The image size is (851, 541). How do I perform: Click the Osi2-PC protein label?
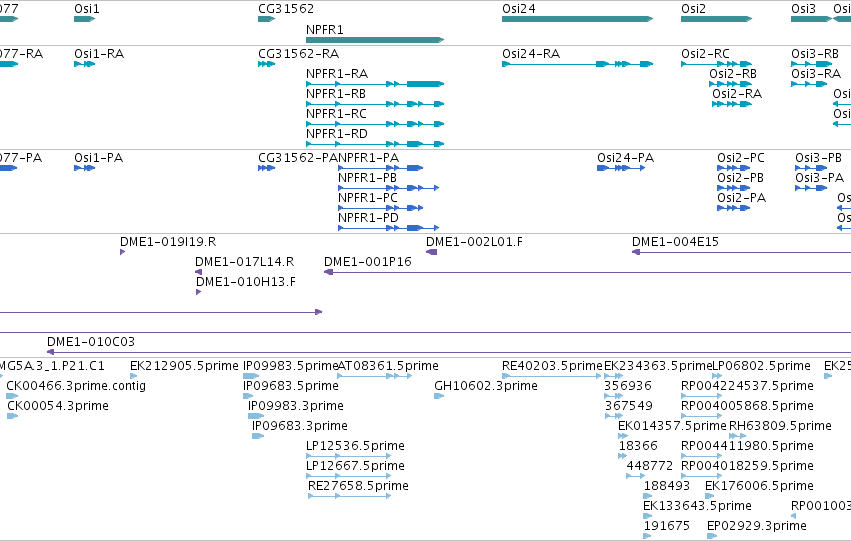click(x=741, y=158)
